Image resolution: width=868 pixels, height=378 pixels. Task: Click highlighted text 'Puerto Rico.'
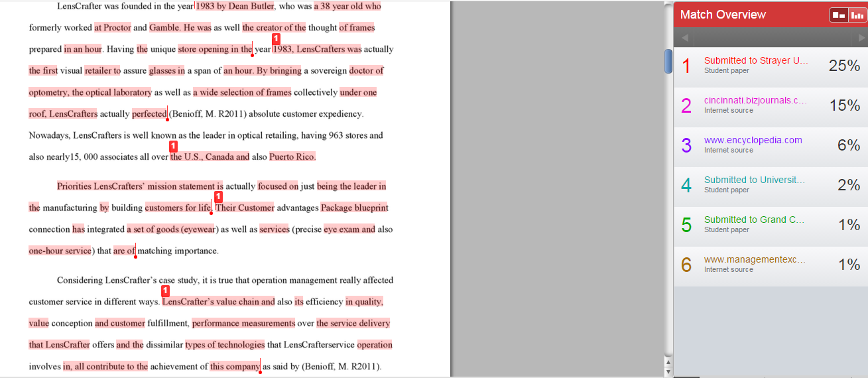point(292,157)
